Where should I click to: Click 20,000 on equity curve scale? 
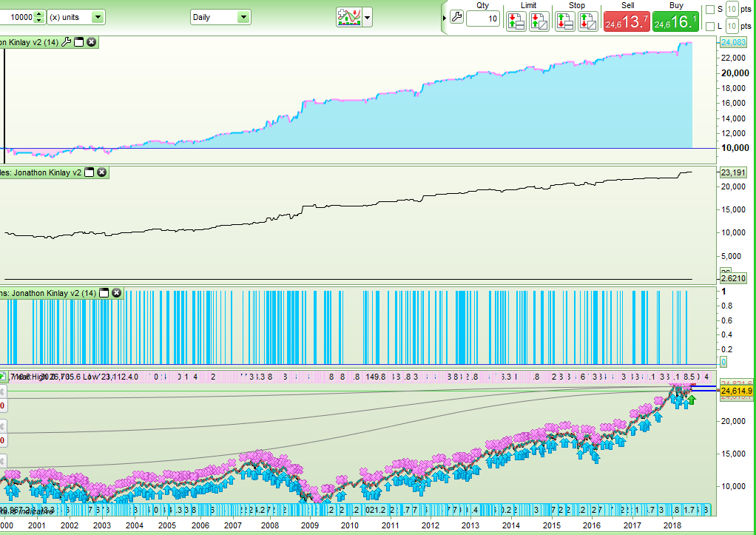click(735, 73)
